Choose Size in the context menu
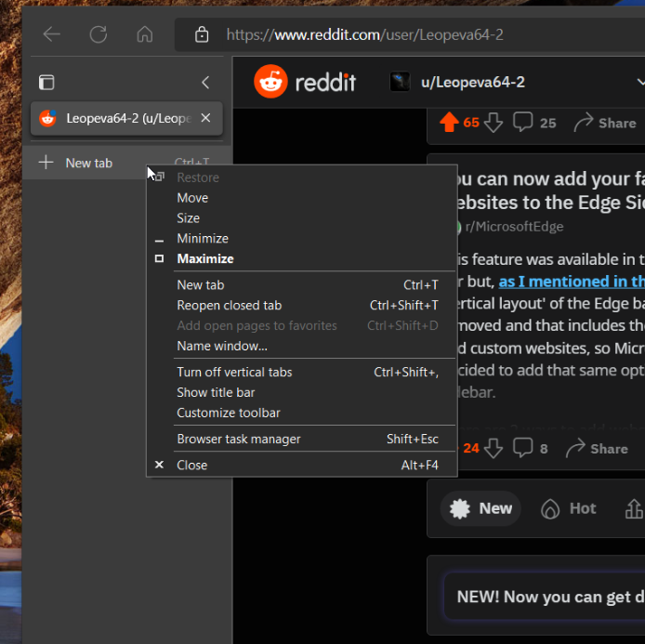 (301, 218)
